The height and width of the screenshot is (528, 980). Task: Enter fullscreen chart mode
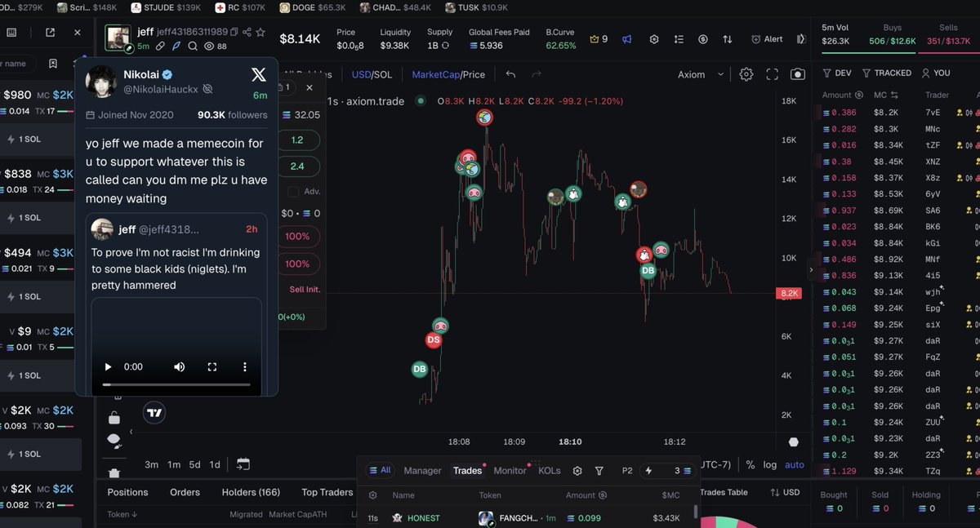[772, 74]
